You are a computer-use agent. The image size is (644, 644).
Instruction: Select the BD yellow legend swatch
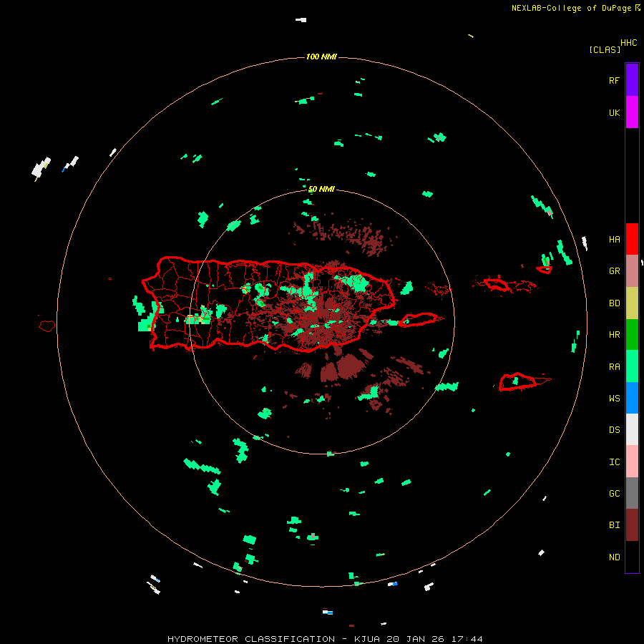coord(632,303)
